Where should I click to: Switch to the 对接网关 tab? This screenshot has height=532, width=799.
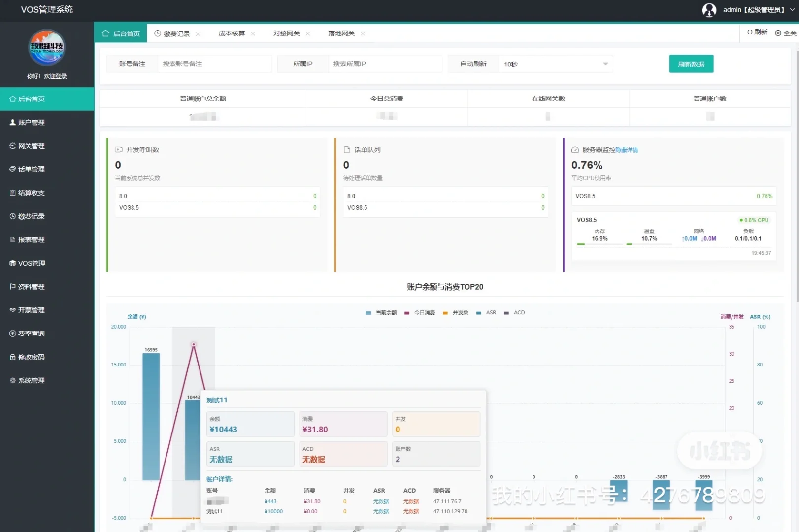(287, 33)
